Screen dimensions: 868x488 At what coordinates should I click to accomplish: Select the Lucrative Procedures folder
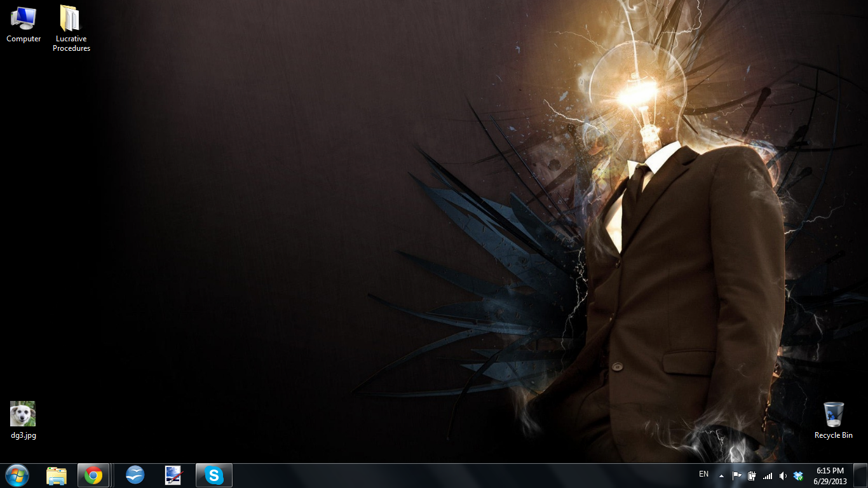pos(71,28)
